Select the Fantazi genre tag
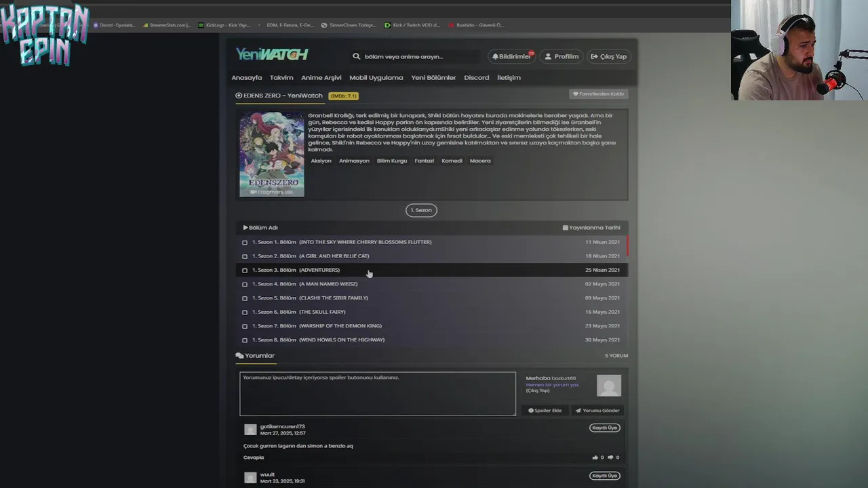868x488 pixels. click(425, 161)
